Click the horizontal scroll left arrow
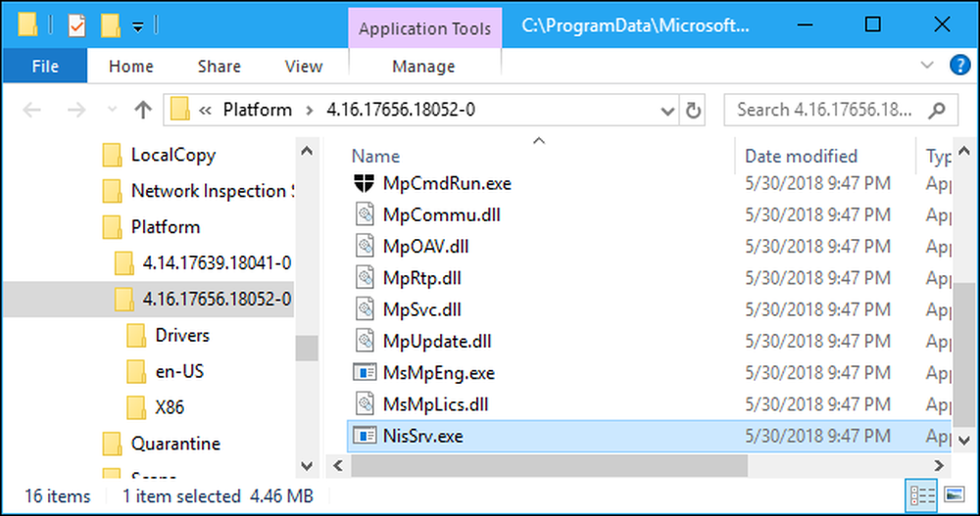980x516 pixels. coord(338,465)
